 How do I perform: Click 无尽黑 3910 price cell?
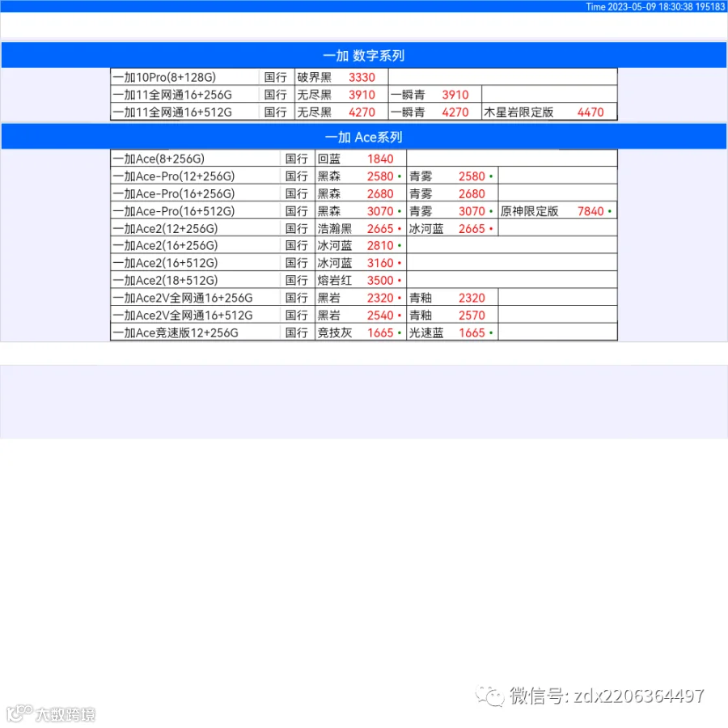[x=341, y=95]
